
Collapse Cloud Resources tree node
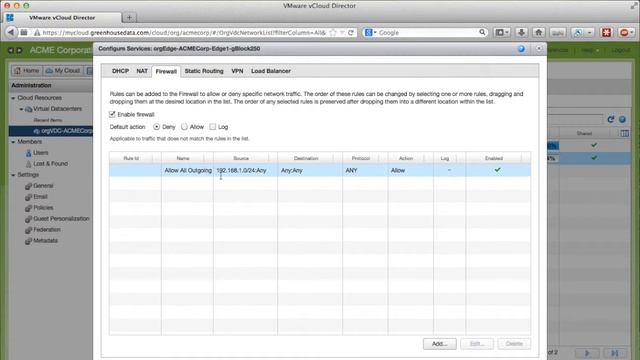click(13, 98)
